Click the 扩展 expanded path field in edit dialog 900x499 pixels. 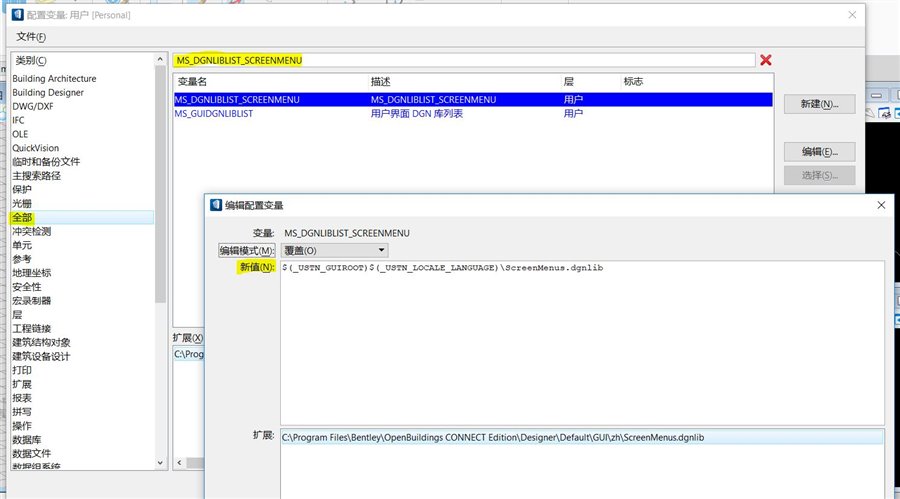[x=582, y=438]
